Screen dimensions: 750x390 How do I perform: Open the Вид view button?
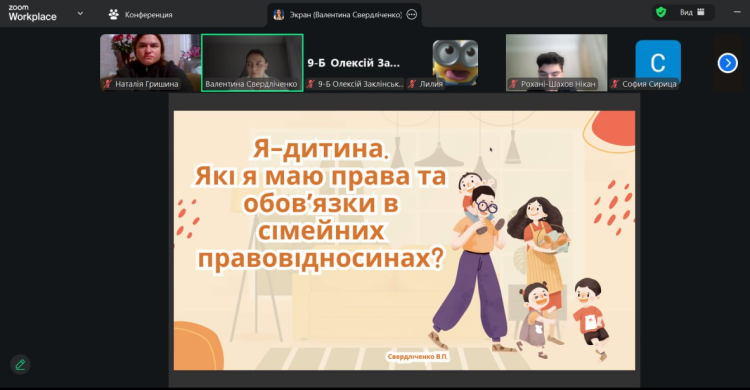686,12
